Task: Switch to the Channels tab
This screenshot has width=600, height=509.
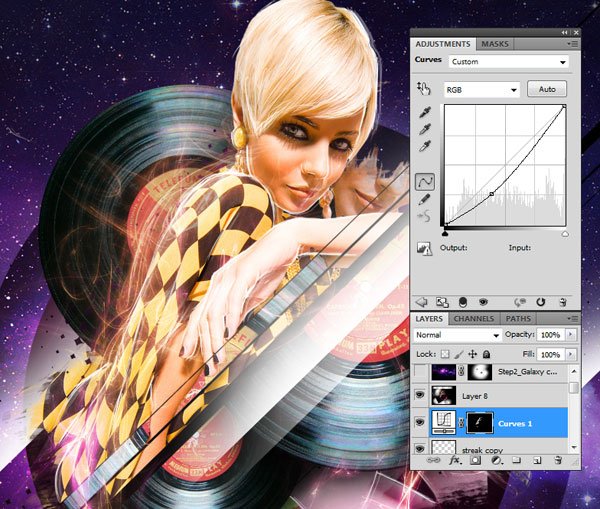Action: pyautogui.click(x=474, y=318)
